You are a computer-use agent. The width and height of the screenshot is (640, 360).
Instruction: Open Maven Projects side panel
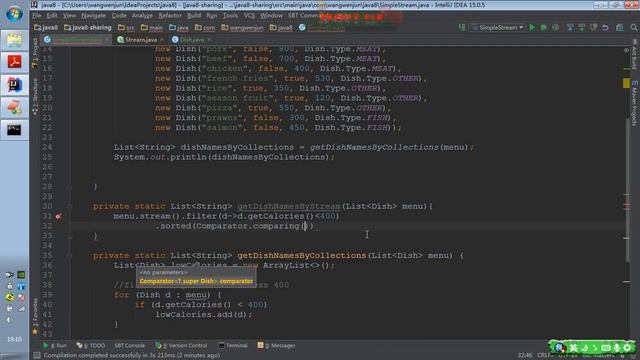[x=634, y=103]
